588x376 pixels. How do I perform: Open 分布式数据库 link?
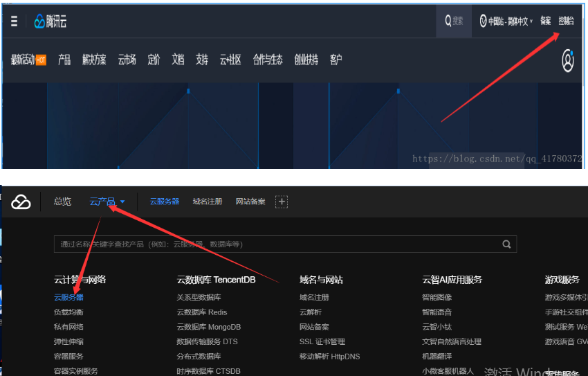(x=199, y=357)
